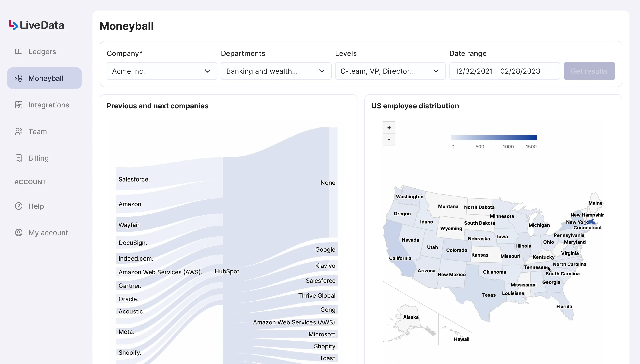Open the My account link
640x364 pixels.
pos(48,233)
